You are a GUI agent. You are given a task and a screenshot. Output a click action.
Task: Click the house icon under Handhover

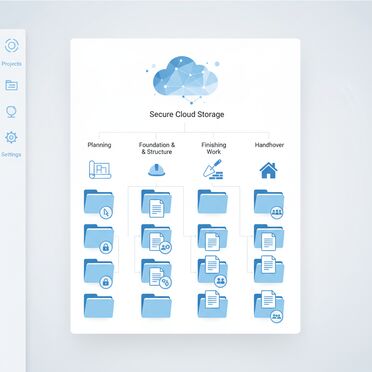(269, 170)
